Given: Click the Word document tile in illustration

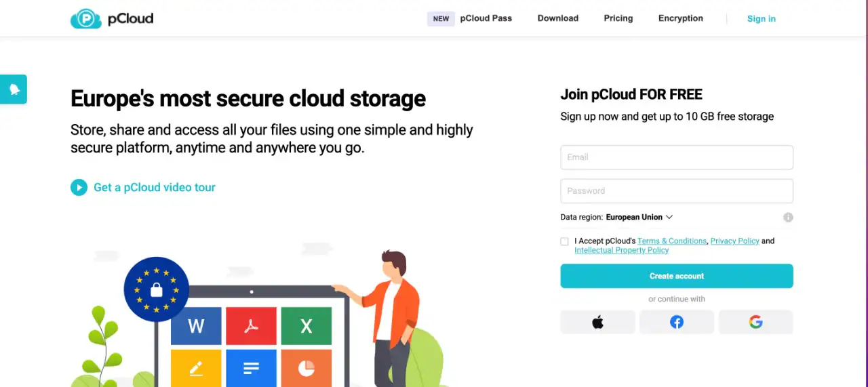Looking at the screenshot, I should pyautogui.click(x=196, y=326).
